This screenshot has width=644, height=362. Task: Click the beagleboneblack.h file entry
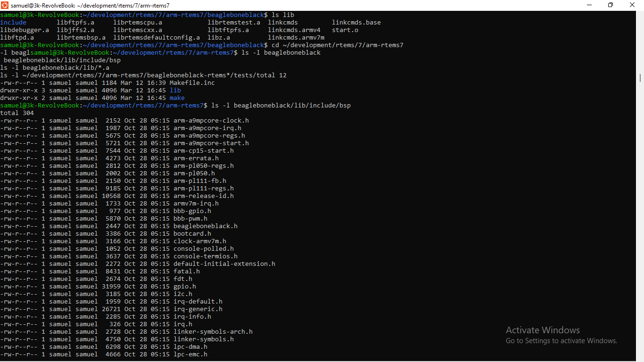pos(206,226)
